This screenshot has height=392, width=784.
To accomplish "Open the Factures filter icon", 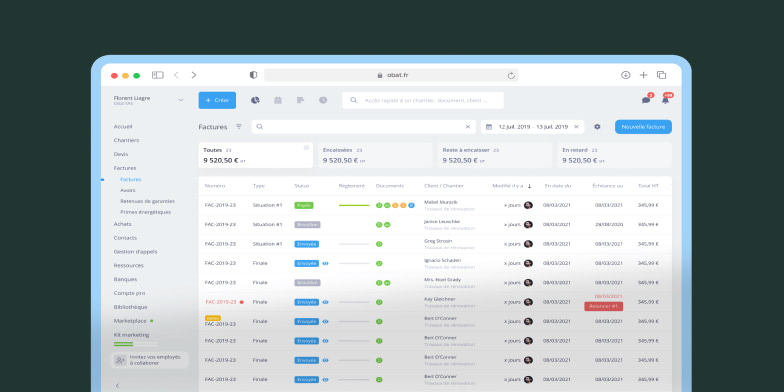I will pos(239,126).
